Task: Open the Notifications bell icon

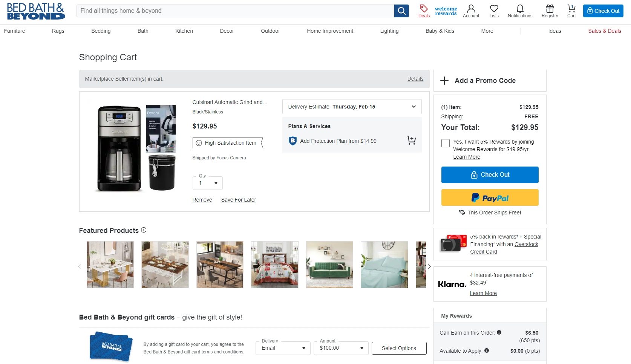Action: point(520,11)
